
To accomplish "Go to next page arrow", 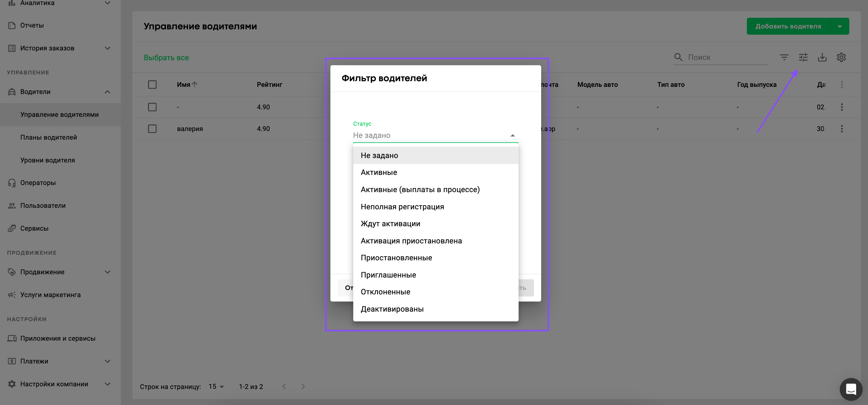I will 303,387.
